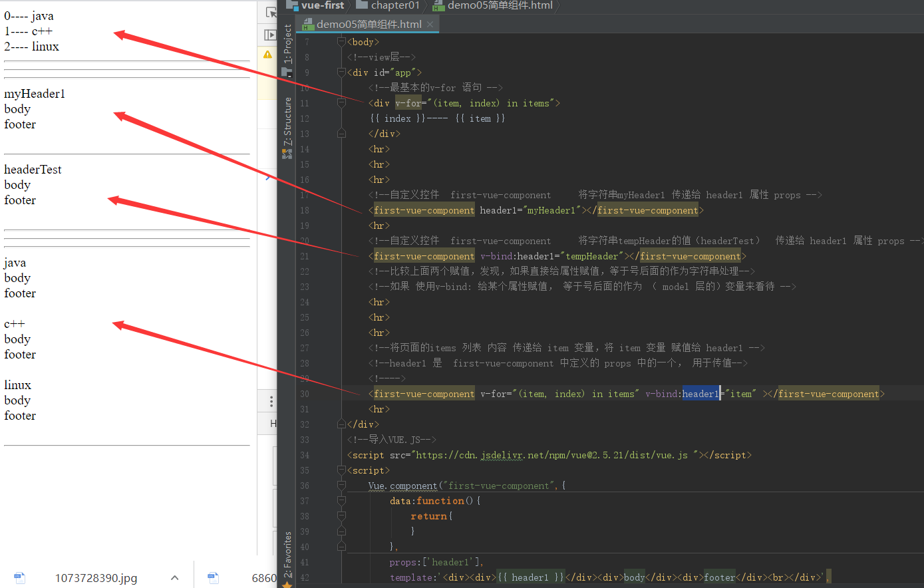Collapse data function fold on line 37

[341, 501]
